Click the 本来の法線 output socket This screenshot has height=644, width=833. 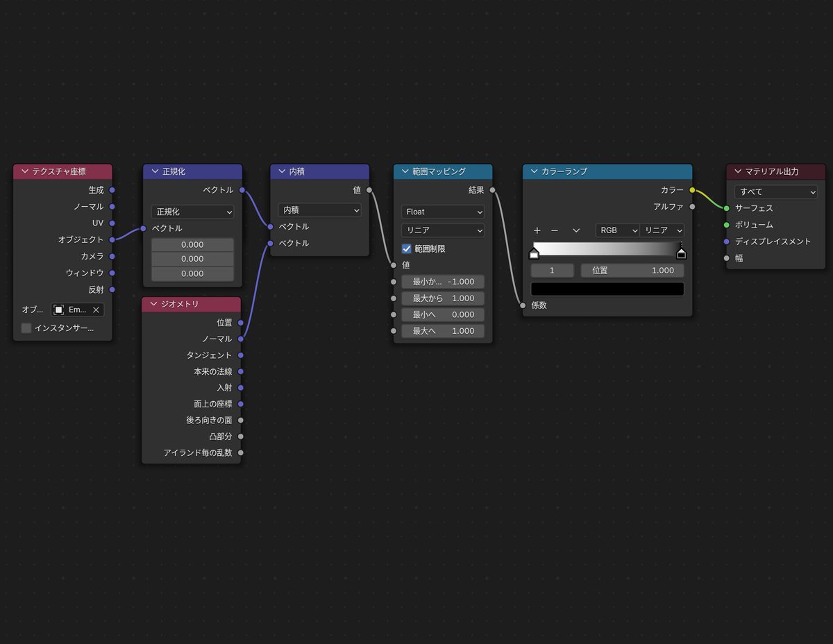[241, 371]
